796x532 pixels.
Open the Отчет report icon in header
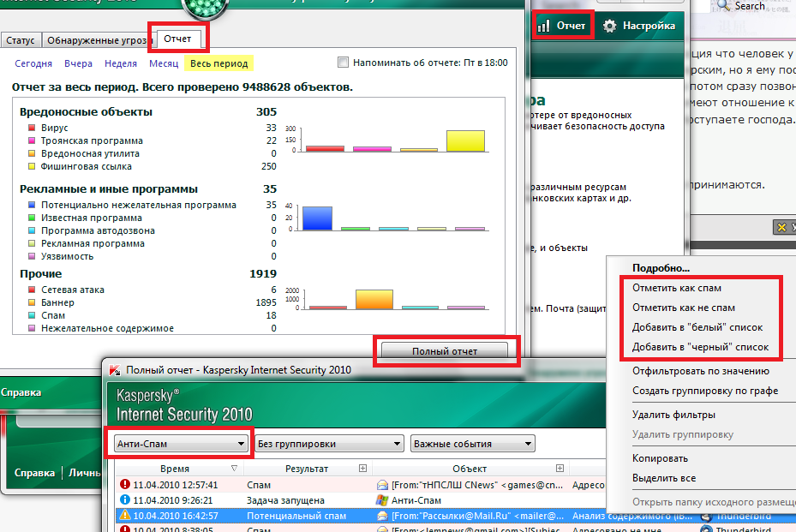[544, 26]
